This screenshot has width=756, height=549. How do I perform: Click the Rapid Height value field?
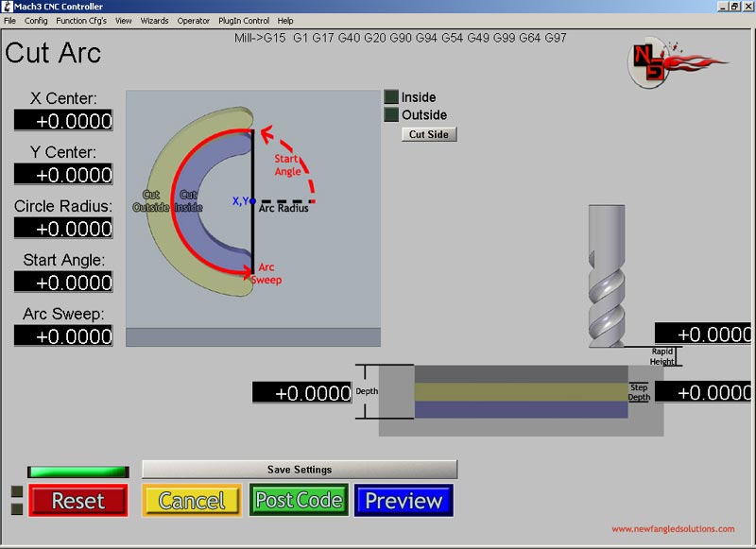(703, 334)
